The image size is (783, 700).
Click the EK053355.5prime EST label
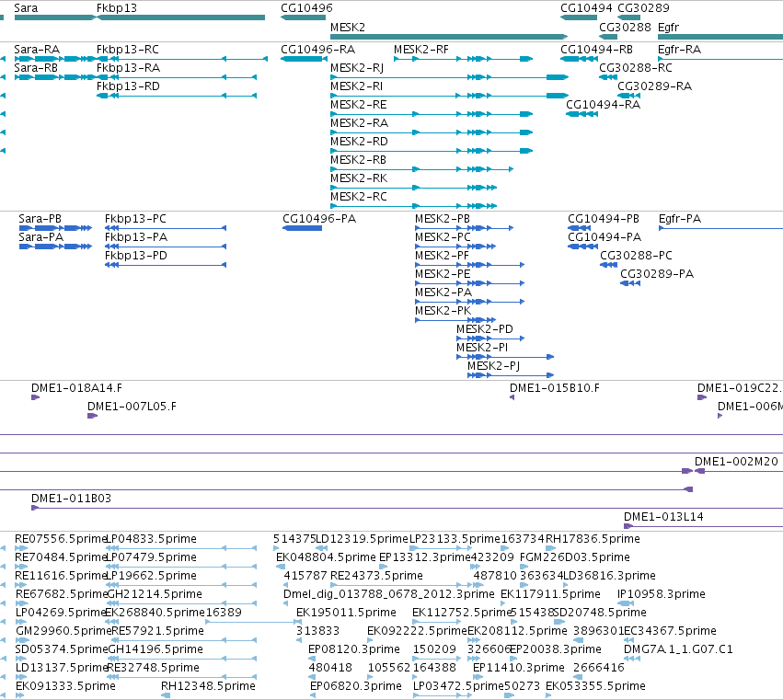pos(595,686)
